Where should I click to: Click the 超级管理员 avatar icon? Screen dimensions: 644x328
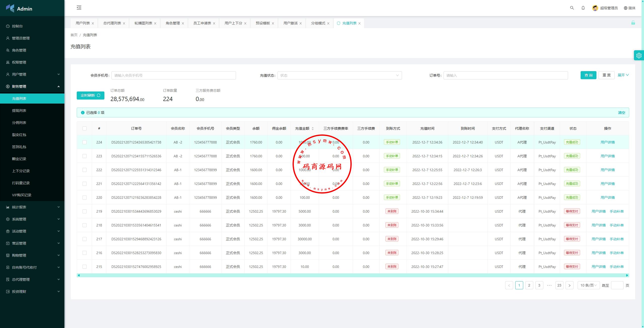pyautogui.click(x=595, y=8)
